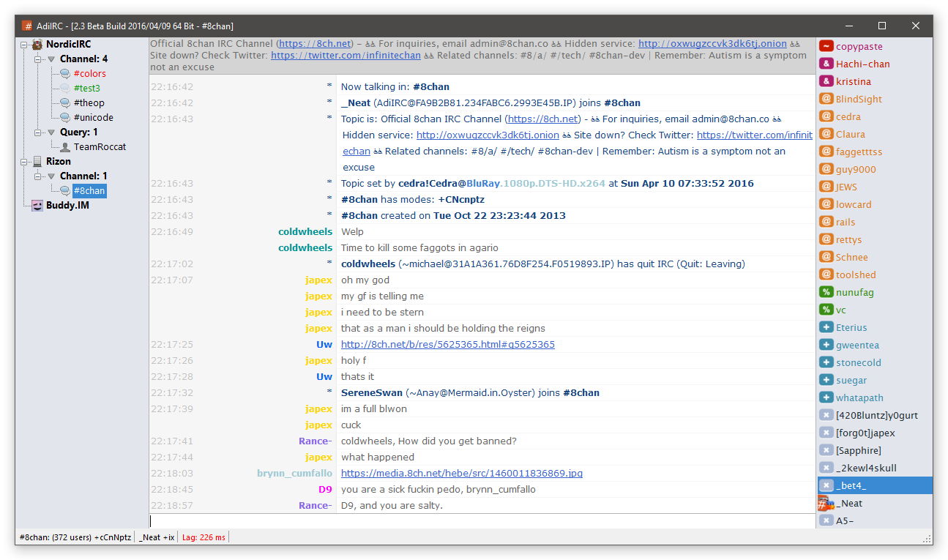Click the chat bubble icon beside #colors
This screenshot has height=560, width=948.
pos(65,73)
